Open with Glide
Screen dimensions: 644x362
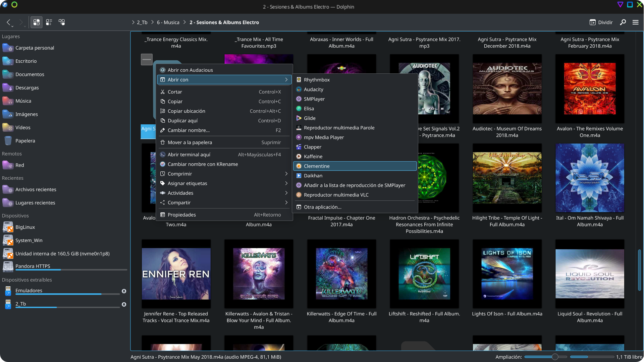(x=355, y=118)
